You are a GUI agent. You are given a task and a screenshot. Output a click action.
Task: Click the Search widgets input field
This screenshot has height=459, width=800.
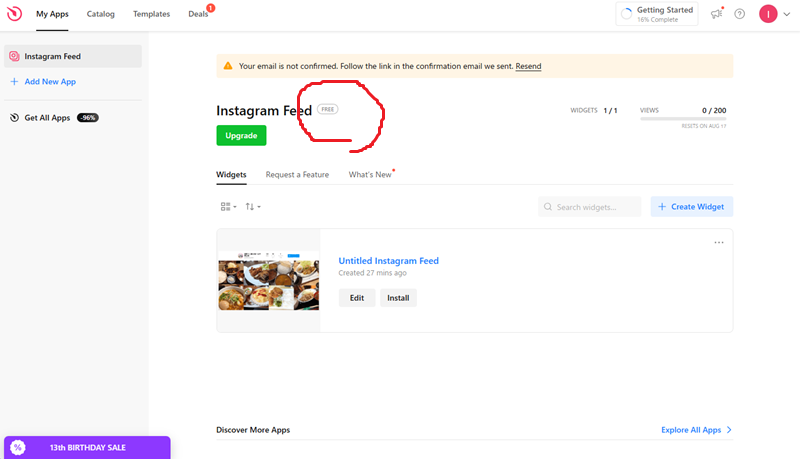[x=589, y=207]
